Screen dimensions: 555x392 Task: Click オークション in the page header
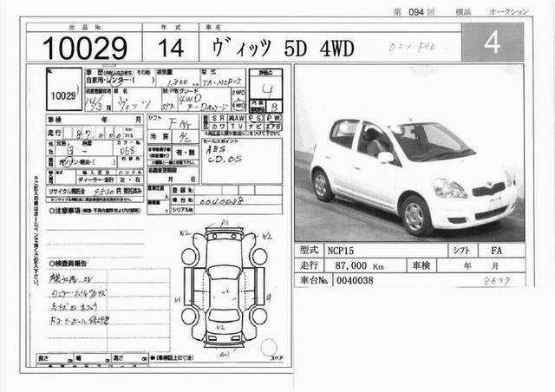tap(509, 12)
